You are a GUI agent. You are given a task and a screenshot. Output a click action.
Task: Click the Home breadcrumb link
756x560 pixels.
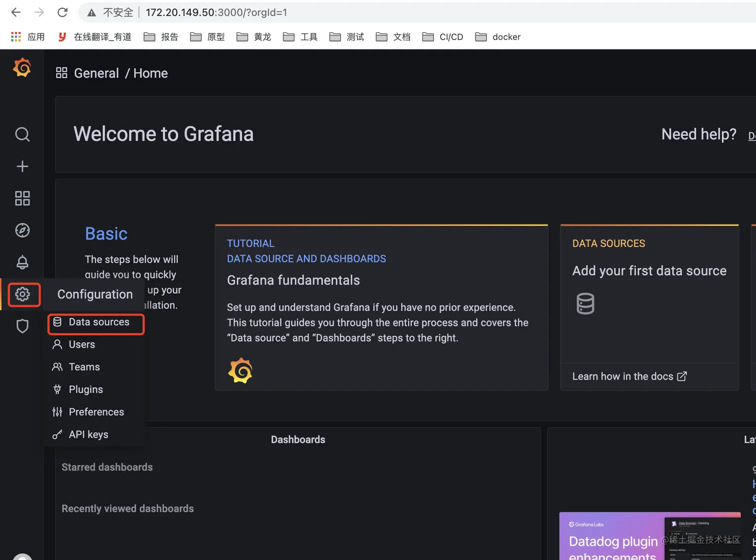pyautogui.click(x=150, y=73)
